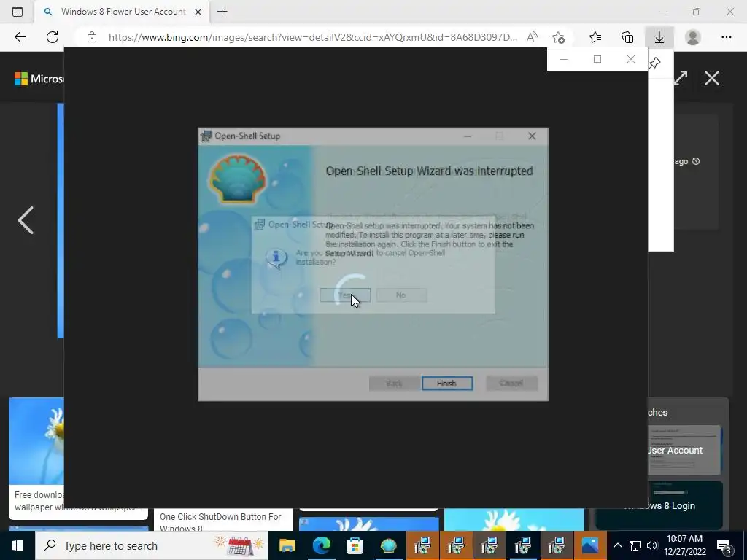Viewport: 747px width, 560px height.
Task: Open File Explorer from taskbar
Action: (287, 545)
